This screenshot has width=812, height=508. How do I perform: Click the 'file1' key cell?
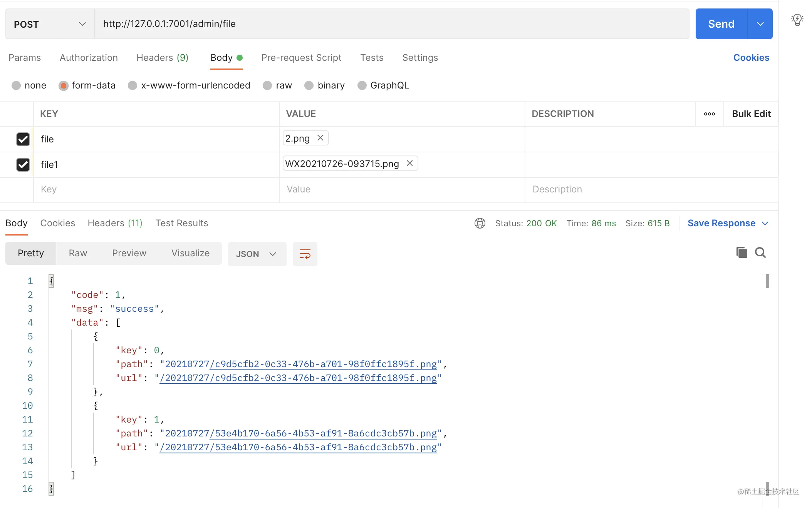(156, 164)
